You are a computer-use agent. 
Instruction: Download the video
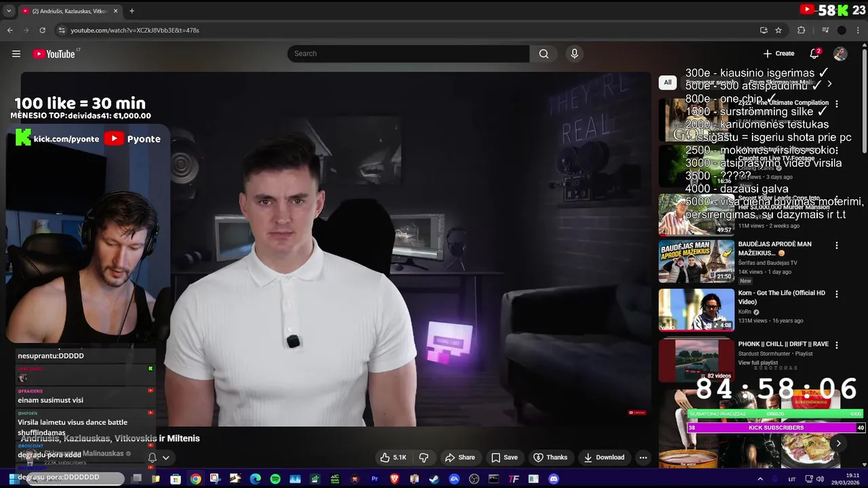[604, 457]
